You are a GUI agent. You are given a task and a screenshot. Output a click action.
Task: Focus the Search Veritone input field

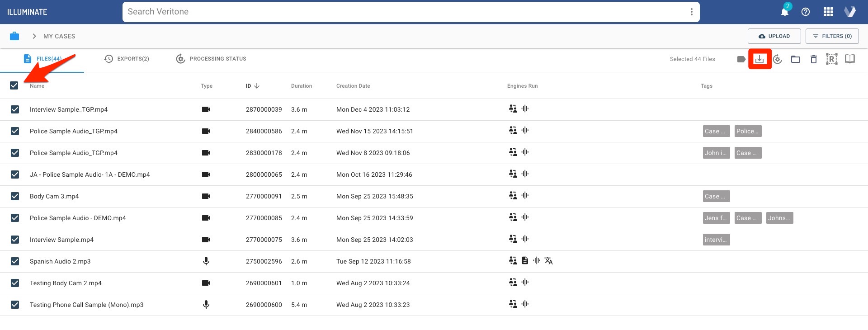(402, 12)
